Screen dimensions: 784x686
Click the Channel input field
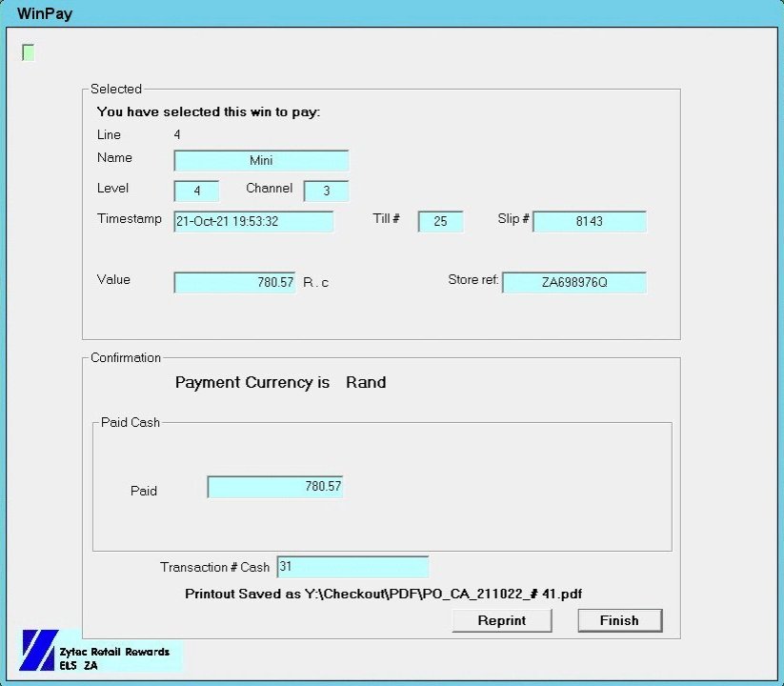point(326,191)
